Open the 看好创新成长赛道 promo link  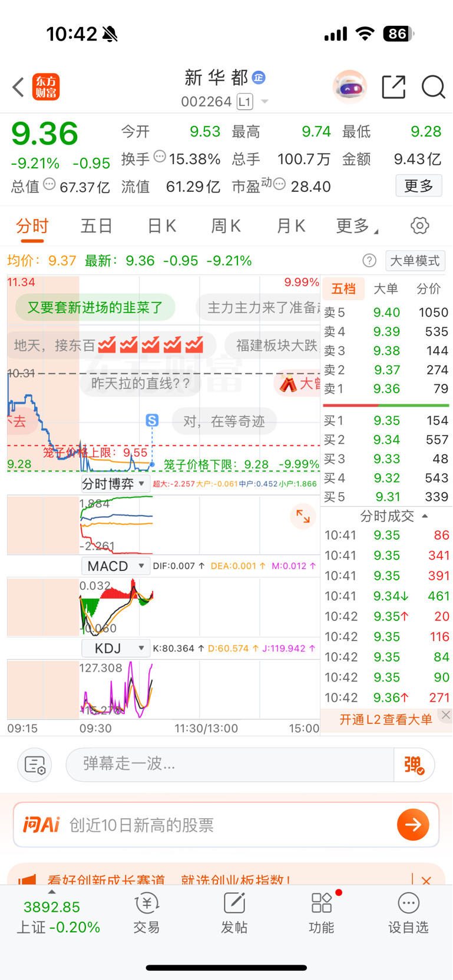(x=170, y=880)
